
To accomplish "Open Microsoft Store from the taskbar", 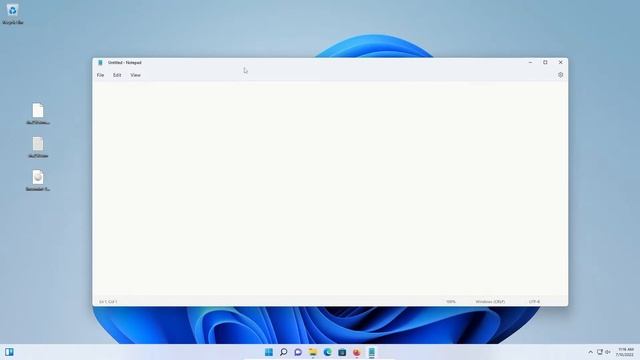I will (x=342, y=352).
